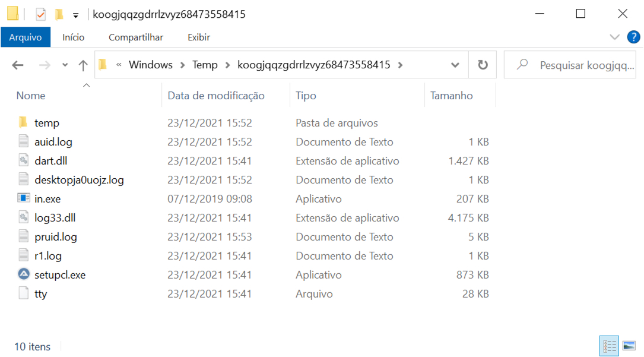644x357 pixels.
Task: Click the New Folder quick access icon
Action: click(x=59, y=14)
